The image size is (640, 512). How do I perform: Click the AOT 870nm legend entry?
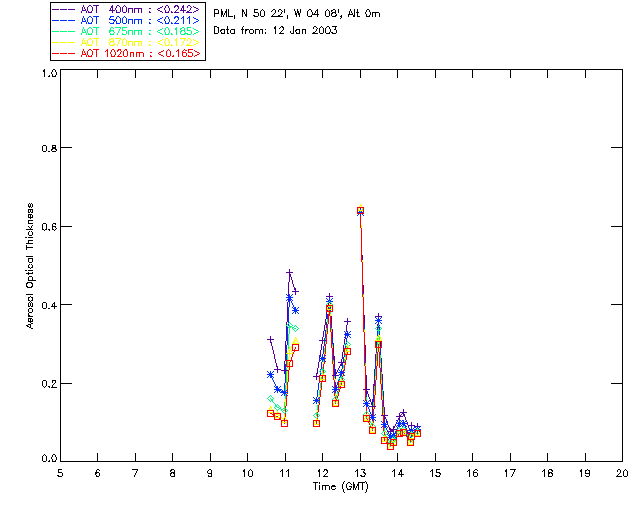coord(127,42)
